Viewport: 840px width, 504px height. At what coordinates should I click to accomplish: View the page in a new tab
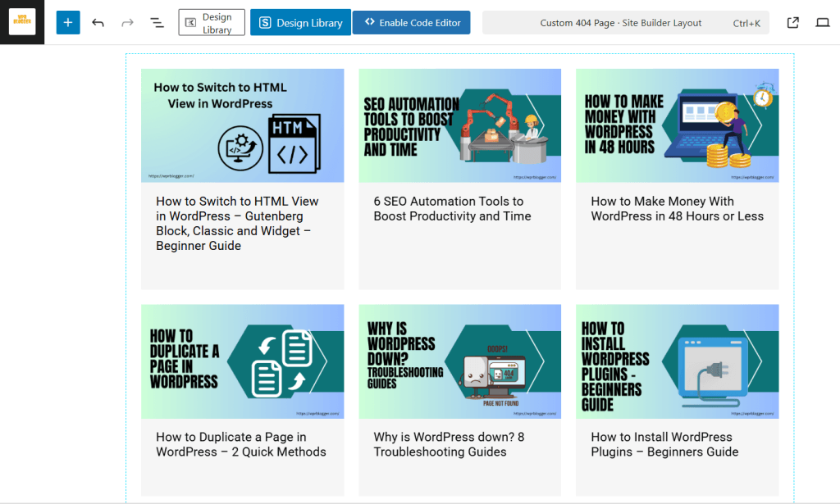click(x=793, y=22)
